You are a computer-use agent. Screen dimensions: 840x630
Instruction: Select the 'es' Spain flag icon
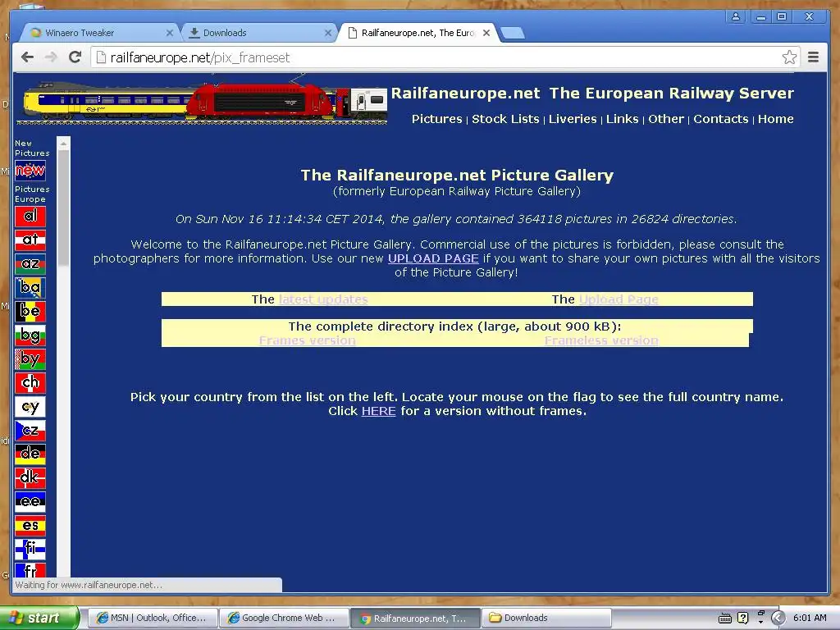pyautogui.click(x=30, y=526)
